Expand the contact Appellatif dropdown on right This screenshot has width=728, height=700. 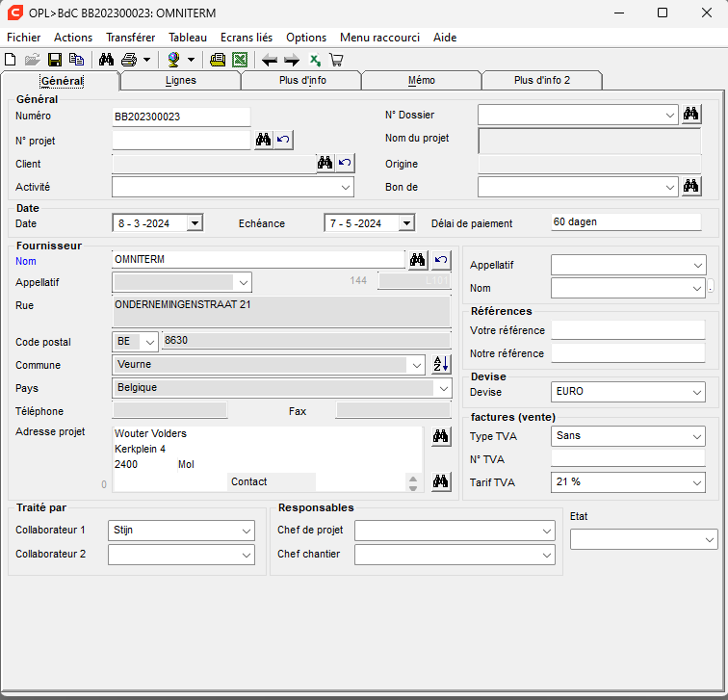point(697,266)
